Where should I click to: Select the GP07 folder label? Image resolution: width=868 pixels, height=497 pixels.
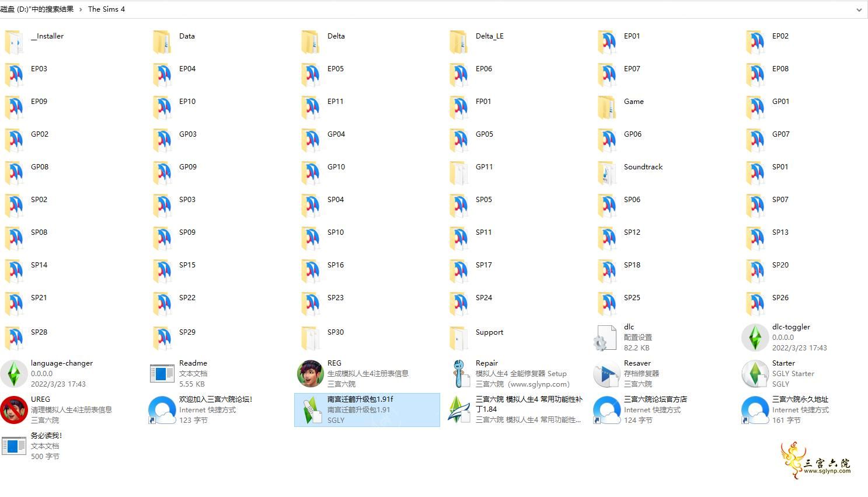780,134
